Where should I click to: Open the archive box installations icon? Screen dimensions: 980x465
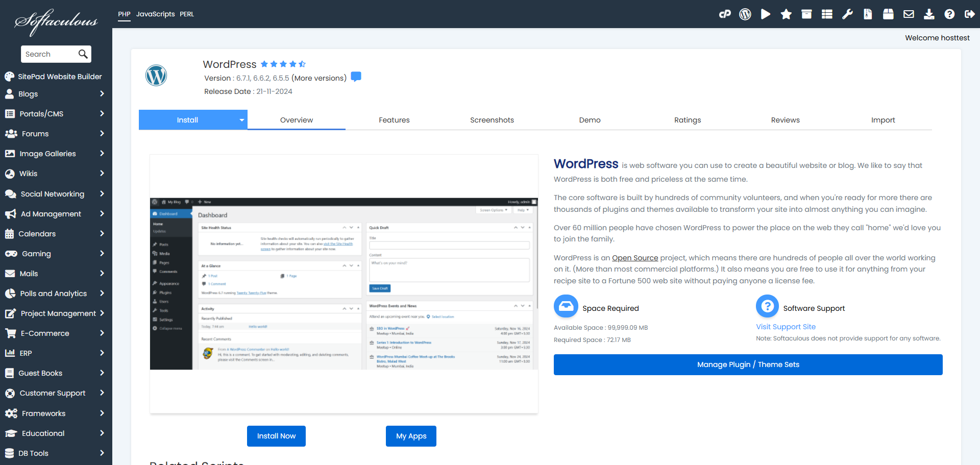point(806,14)
